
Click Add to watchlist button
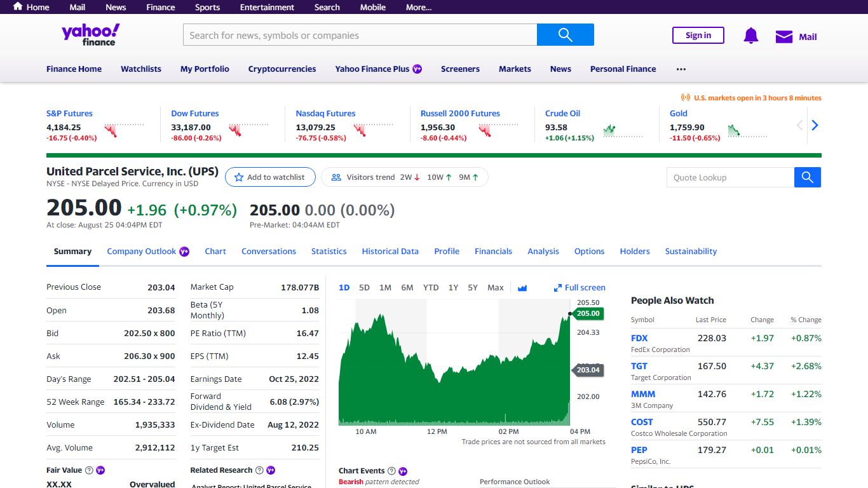click(x=270, y=177)
